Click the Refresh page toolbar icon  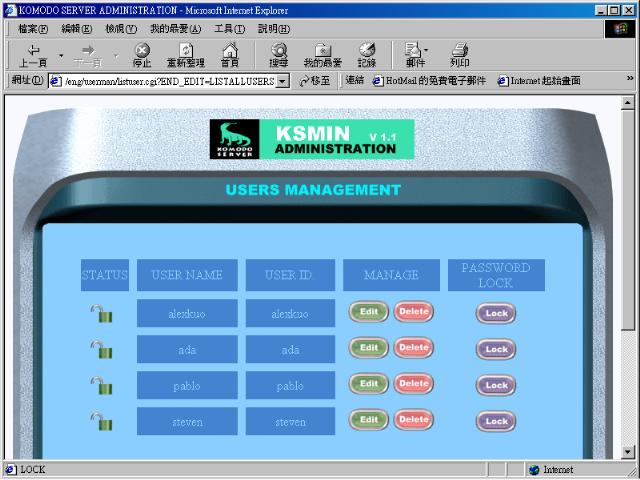(x=186, y=53)
